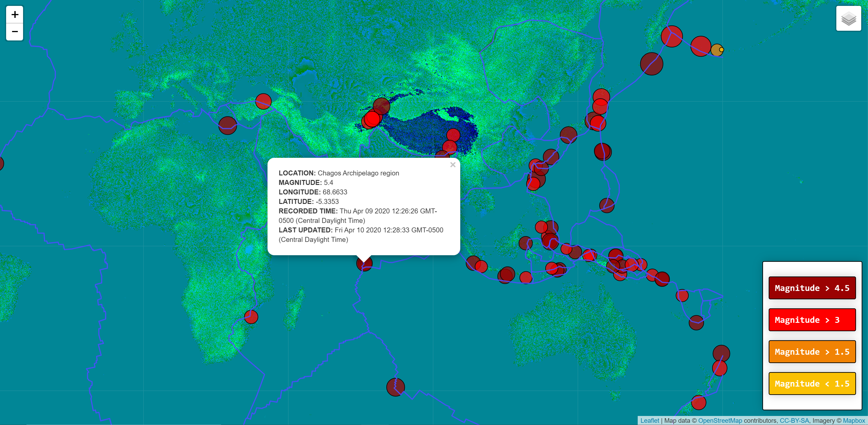
Task: Select the small yellow earthquake marker in Aleutians
Action: tap(721, 50)
